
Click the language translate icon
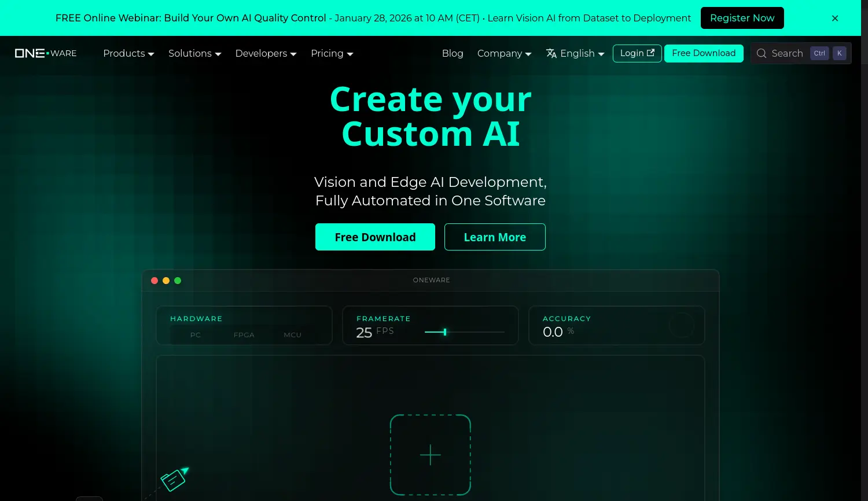551,53
